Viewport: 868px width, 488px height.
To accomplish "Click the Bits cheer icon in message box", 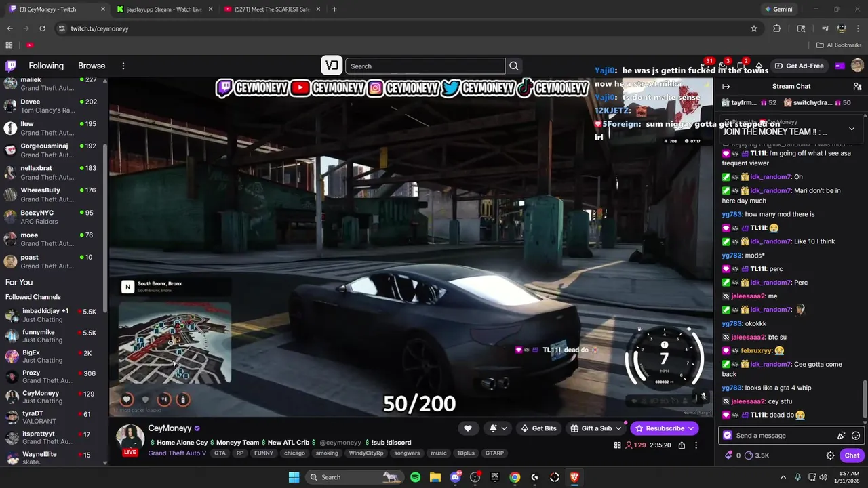I will click(842, 436).
